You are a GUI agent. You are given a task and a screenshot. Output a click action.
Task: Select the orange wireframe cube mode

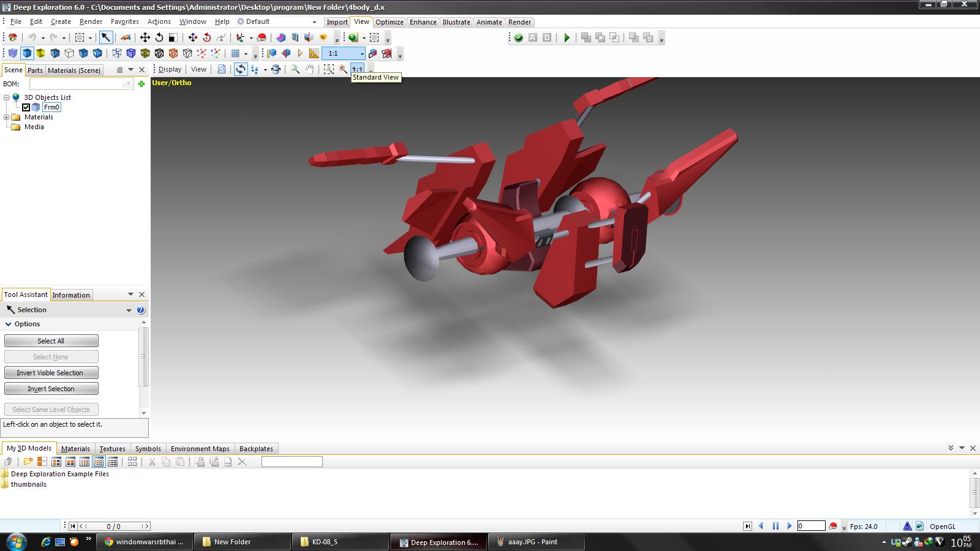click(x=173, y=53)
